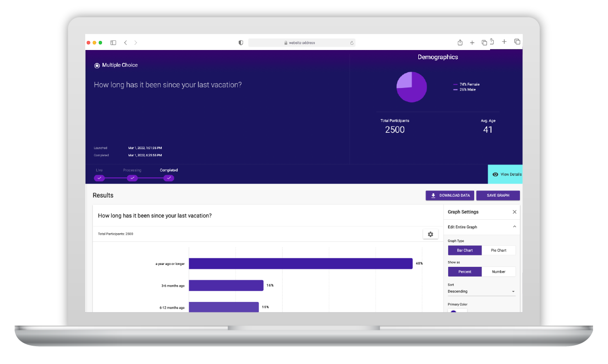Image resolution: width=608 pixels, height=364 pixels.
Task: Collapse the Edit Entire Graph section
Action: (x=515, y=227)
